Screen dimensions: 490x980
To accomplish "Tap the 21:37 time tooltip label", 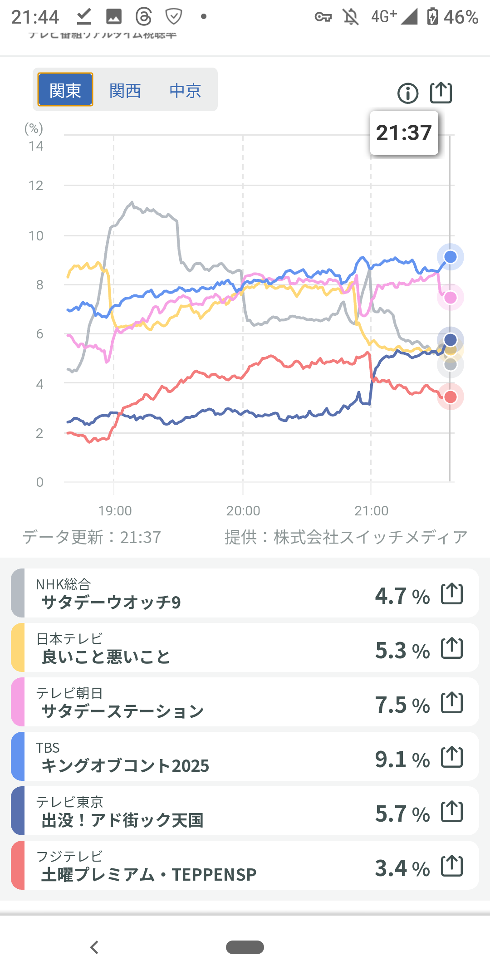I will [x=404, y=133].
